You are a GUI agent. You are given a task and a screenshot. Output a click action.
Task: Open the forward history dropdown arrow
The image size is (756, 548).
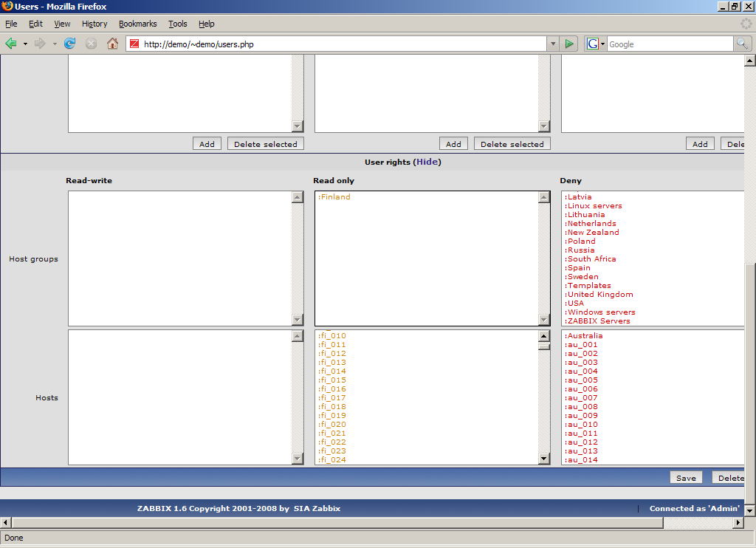[x=55, y=44]
